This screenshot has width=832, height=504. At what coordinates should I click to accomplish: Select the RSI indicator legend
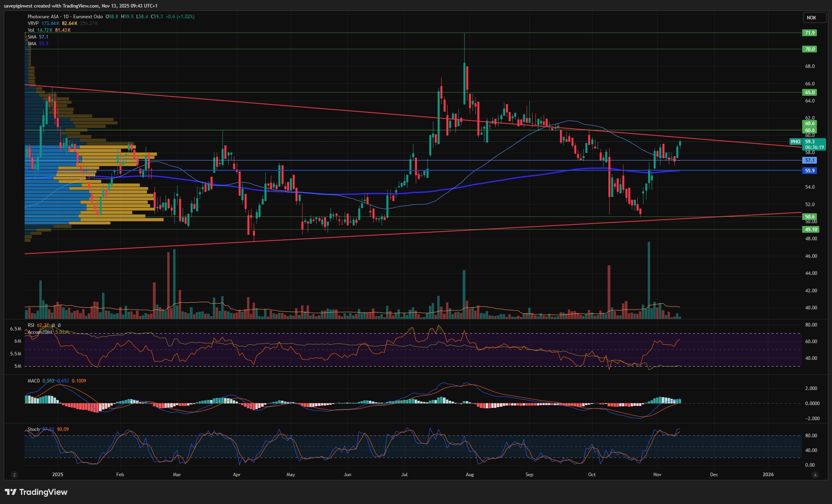[31, 325]
